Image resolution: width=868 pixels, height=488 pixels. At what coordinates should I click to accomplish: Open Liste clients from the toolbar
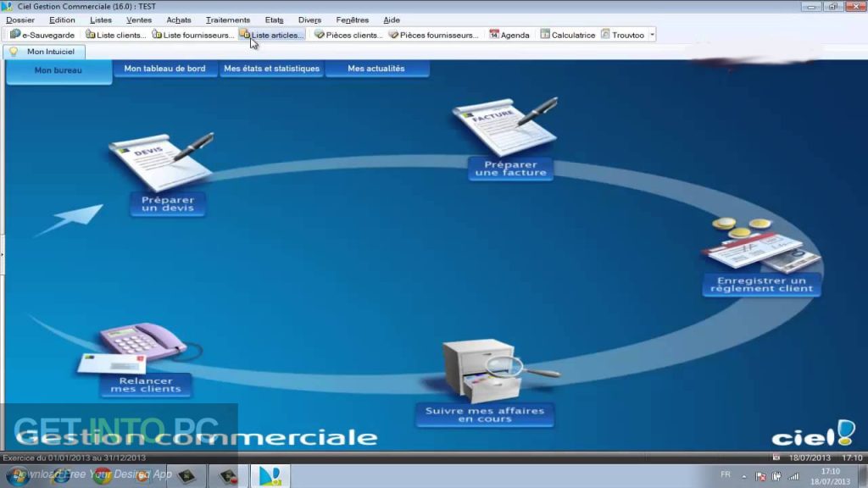click(x=115, y=35)
